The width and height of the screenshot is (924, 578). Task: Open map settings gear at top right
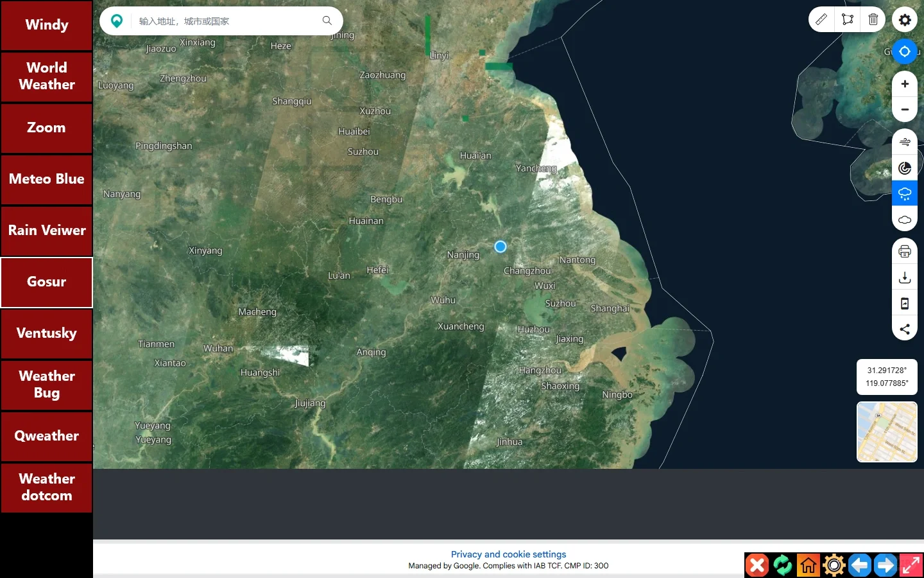905,20
